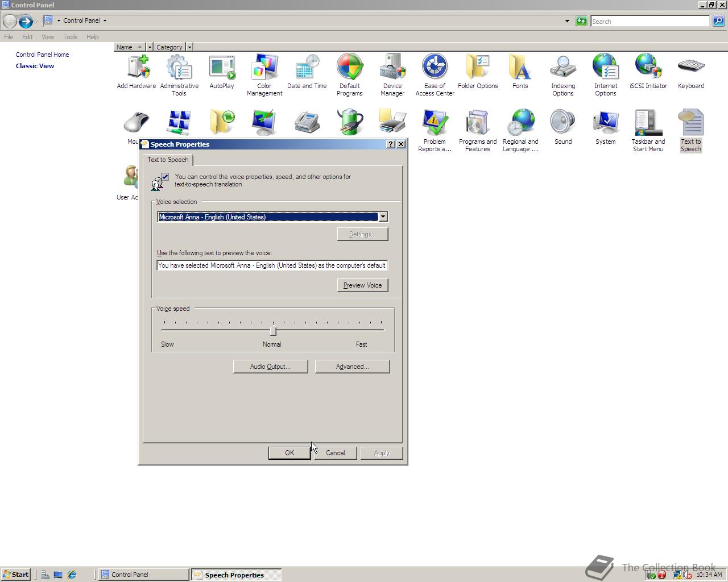This screenshot has height=582, width=728.
Task: Open Personalization monitor icon
Action: (264, 123)
